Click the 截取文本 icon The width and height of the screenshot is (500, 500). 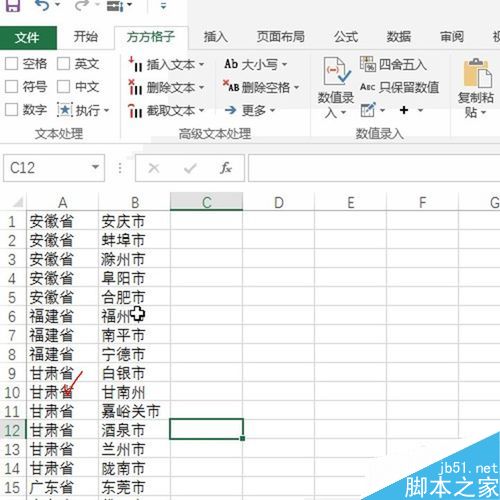point(135,110)
